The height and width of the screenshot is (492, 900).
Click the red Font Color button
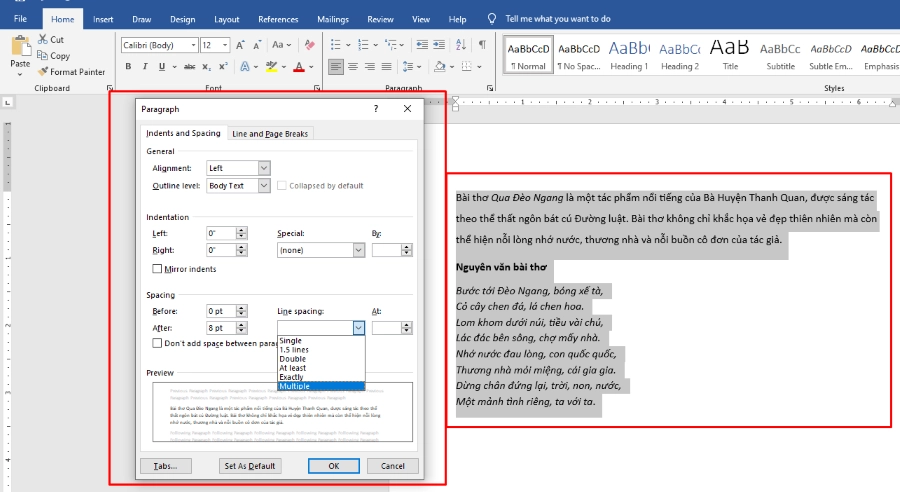[298, 67]
